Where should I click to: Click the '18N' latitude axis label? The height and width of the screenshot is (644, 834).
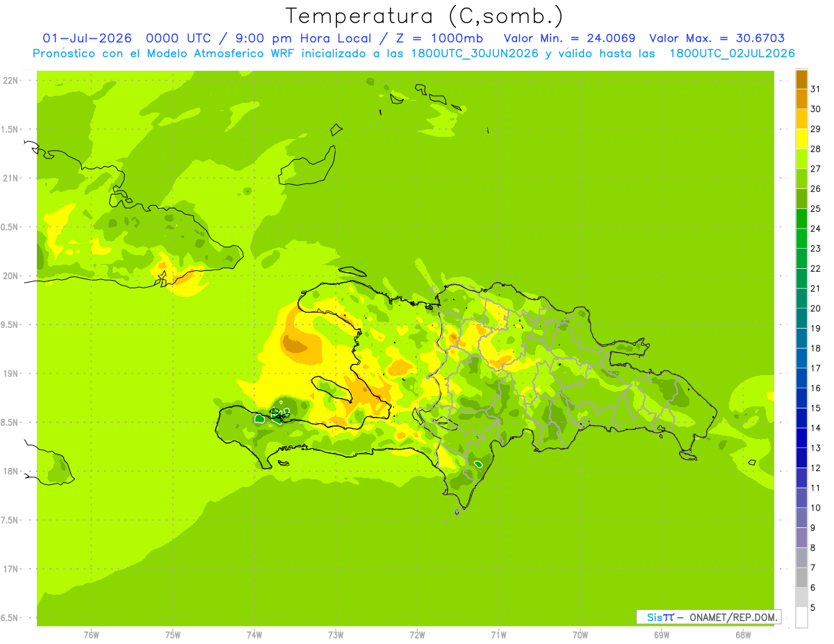tap(11, 471)
